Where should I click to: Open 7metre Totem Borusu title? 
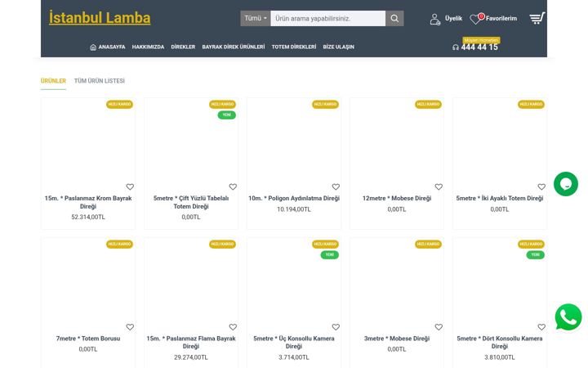coord(88,339)
